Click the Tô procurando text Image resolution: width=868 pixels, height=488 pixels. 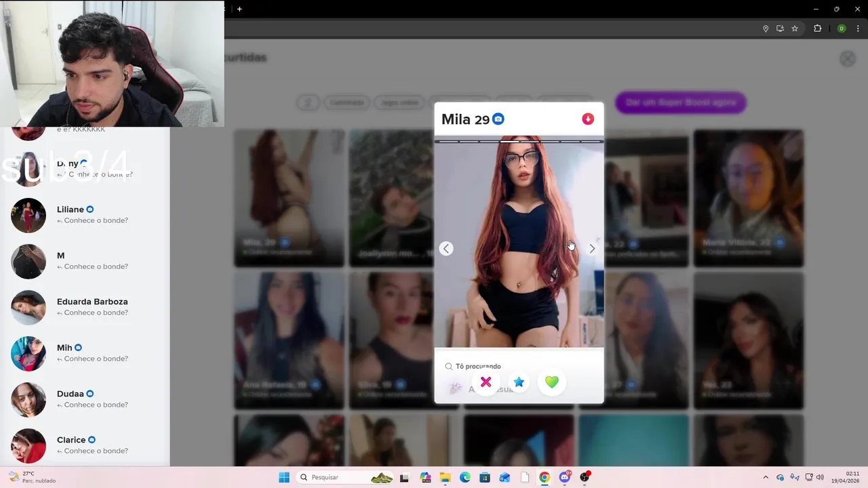(478, 366)
